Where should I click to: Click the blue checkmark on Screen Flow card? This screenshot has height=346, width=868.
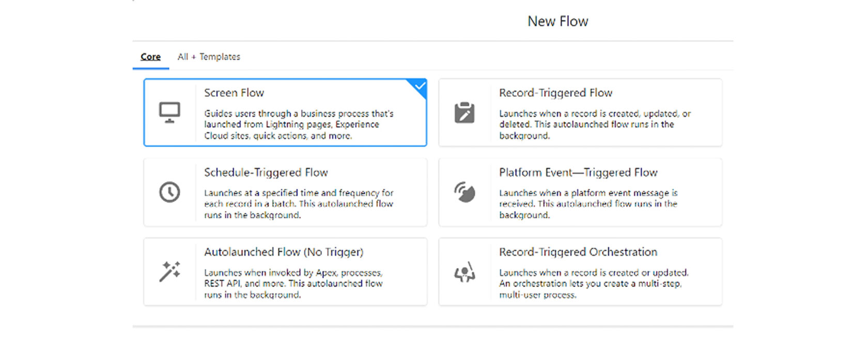(x=420, y=86)
